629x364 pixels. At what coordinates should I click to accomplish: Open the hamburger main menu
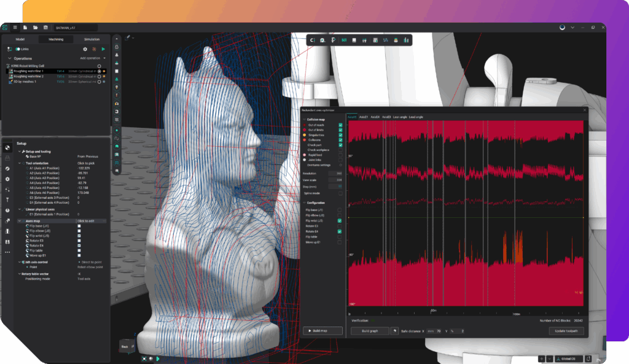pyautogui.click(x=15, y=28)
